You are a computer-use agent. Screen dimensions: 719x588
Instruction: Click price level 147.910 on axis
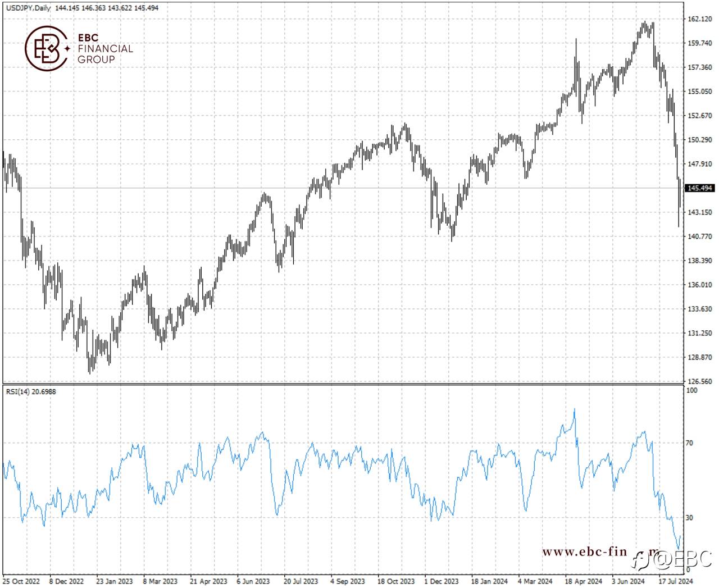700,164
